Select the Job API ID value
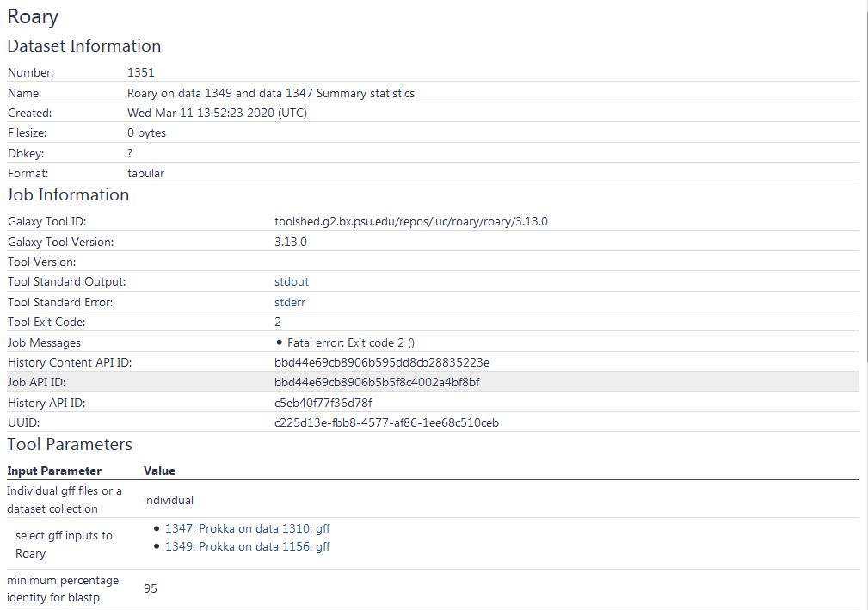 [377, 383]
